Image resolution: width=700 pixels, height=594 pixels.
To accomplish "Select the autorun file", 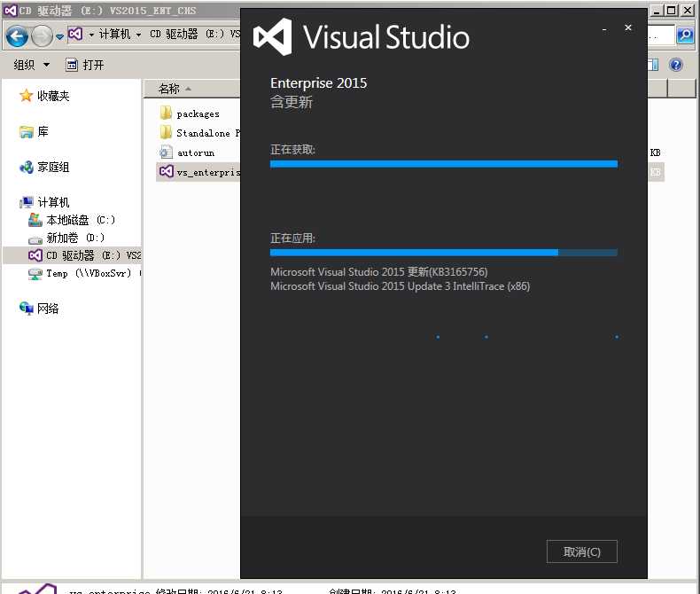I will point(196,152).
